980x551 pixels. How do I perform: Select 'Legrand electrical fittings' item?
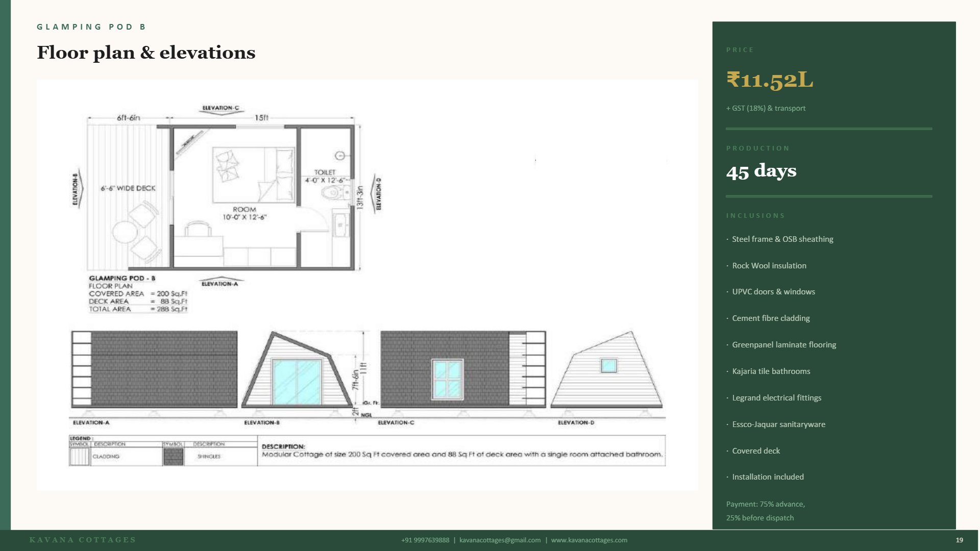coord(776,398)
